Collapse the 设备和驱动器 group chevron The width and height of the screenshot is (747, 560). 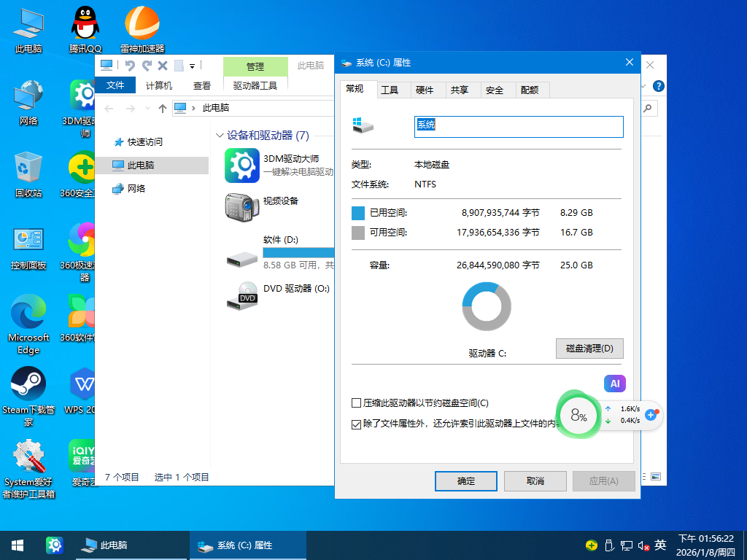[x=220, y=136]
